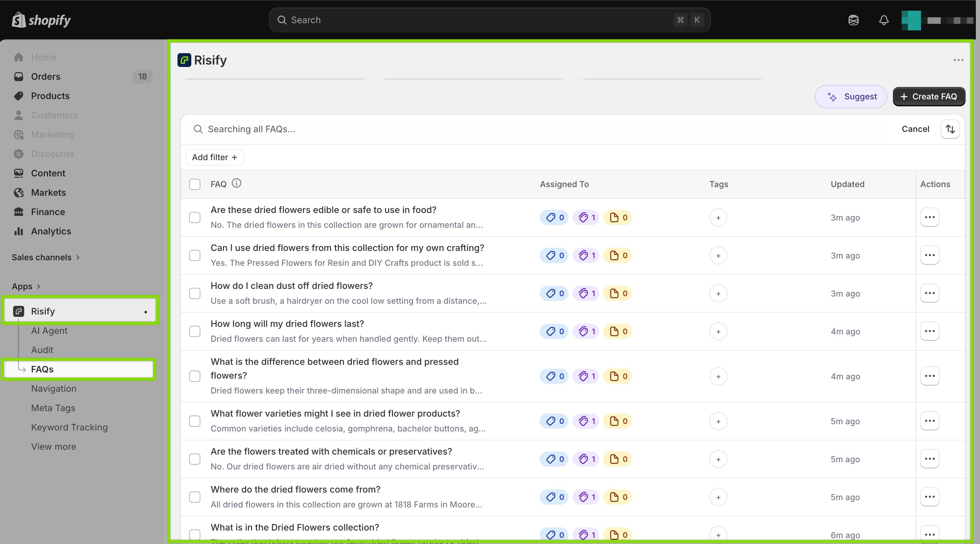Viewport: 980px width, 544px height.
Task: Click blue product badge in 'Are these dried flowers edible' row
Action: [554, 217]
